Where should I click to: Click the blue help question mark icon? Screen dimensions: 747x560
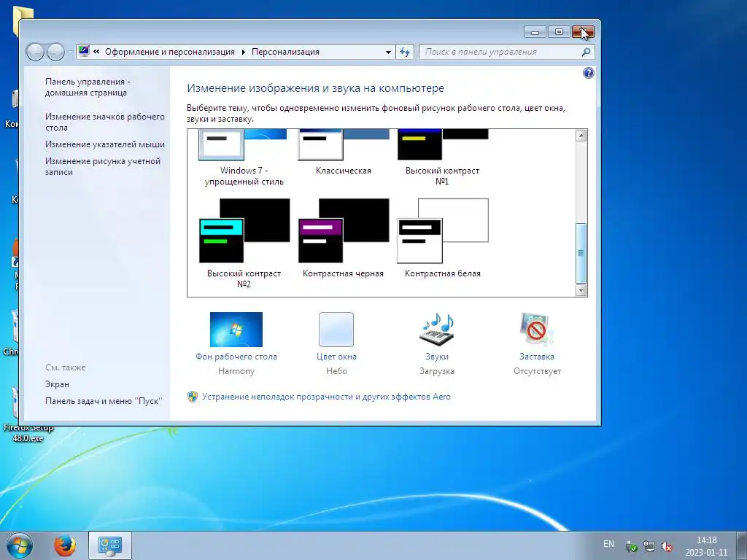point(589,73)
